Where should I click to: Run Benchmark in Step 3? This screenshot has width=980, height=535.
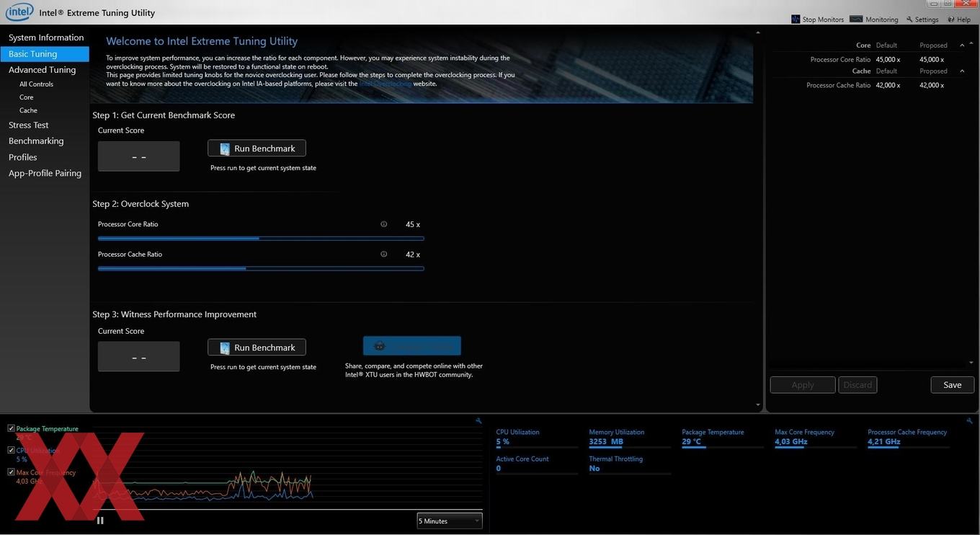(x=257, y=347)
